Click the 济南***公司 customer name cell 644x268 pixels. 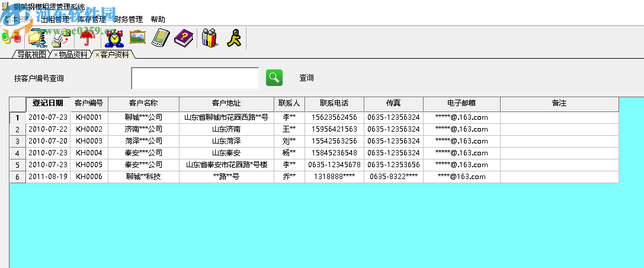pos(144,129)
